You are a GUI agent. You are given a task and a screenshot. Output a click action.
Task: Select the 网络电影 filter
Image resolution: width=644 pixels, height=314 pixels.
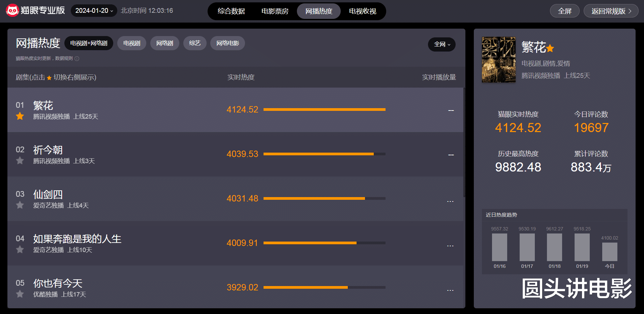click(x=227, y=43)
